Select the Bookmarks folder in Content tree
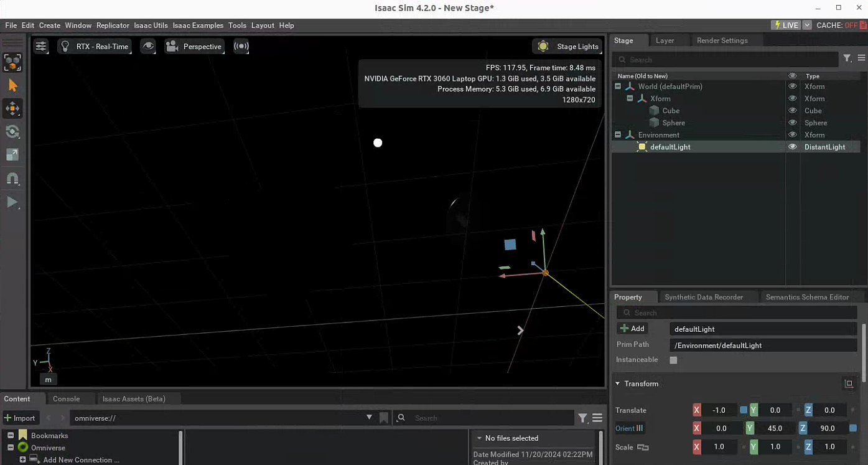This screenshot has width=868, height=465. point(49,436)
